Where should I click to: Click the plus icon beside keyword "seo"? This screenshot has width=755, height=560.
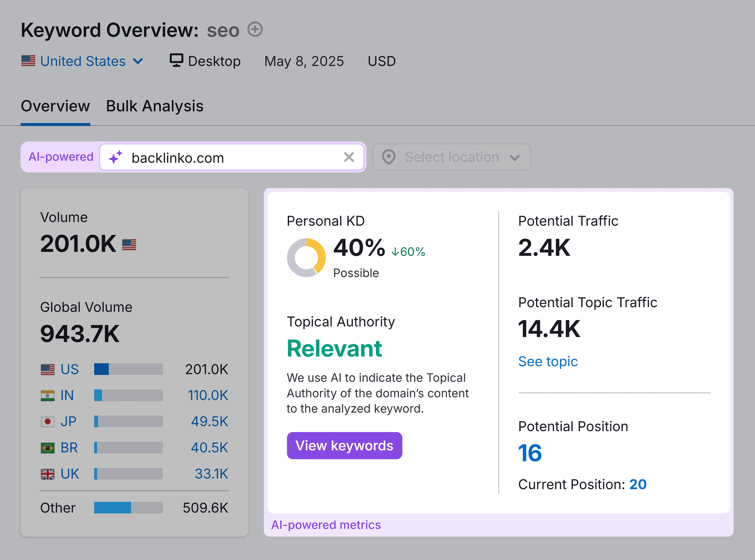click(255, 30)
